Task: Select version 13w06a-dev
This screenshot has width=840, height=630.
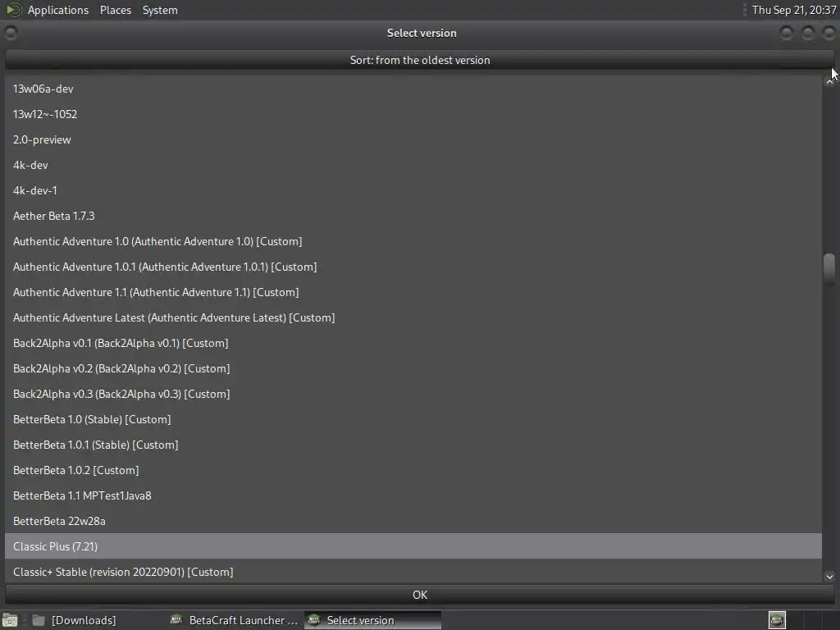Action: pyautogui.click(x=413, y=89)
